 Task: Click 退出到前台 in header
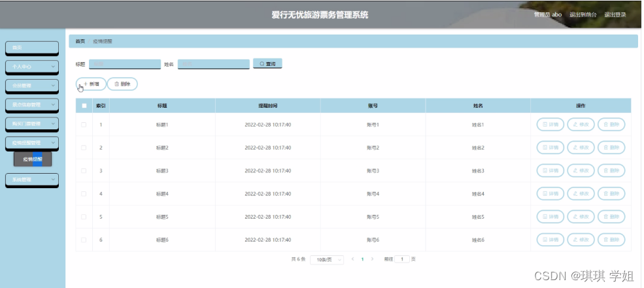point(583,14)
